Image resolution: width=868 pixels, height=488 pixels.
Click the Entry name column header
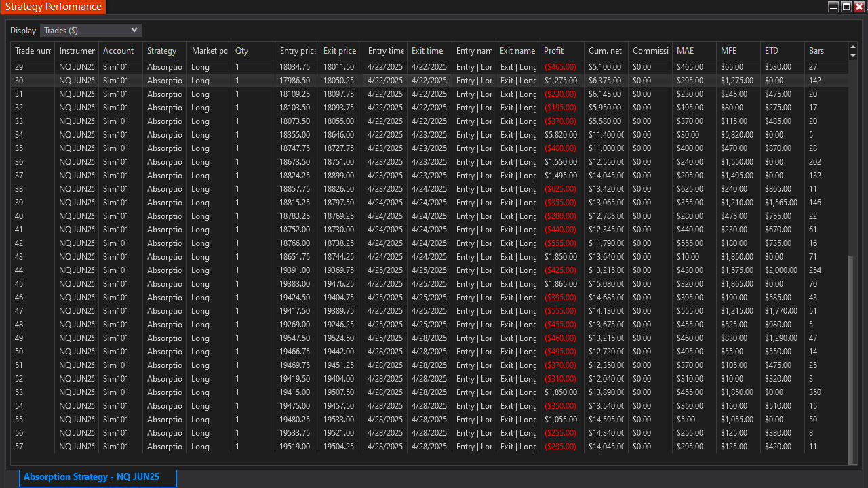tap(473, 51)
